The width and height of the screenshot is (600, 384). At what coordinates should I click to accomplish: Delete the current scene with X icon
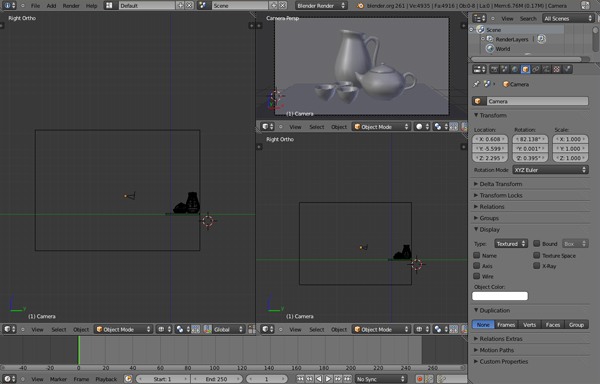[282, 5]
